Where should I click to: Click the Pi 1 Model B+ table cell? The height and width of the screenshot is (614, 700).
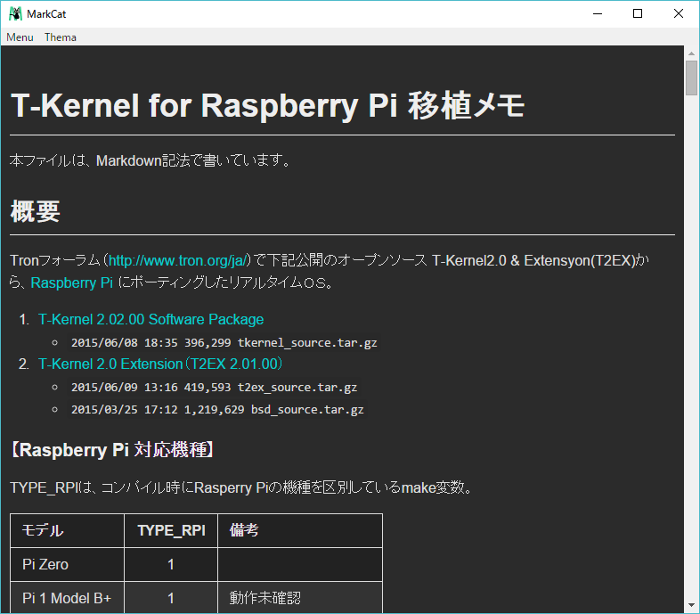point(67,598)
